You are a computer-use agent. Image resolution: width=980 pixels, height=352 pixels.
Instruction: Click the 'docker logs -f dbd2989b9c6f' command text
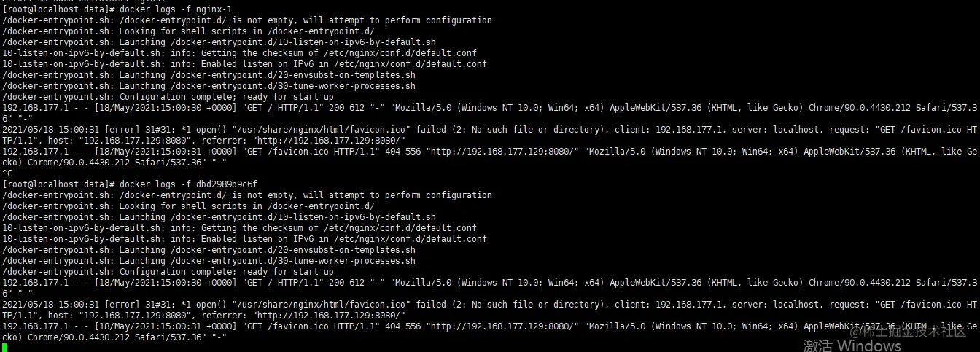[188, 184]
